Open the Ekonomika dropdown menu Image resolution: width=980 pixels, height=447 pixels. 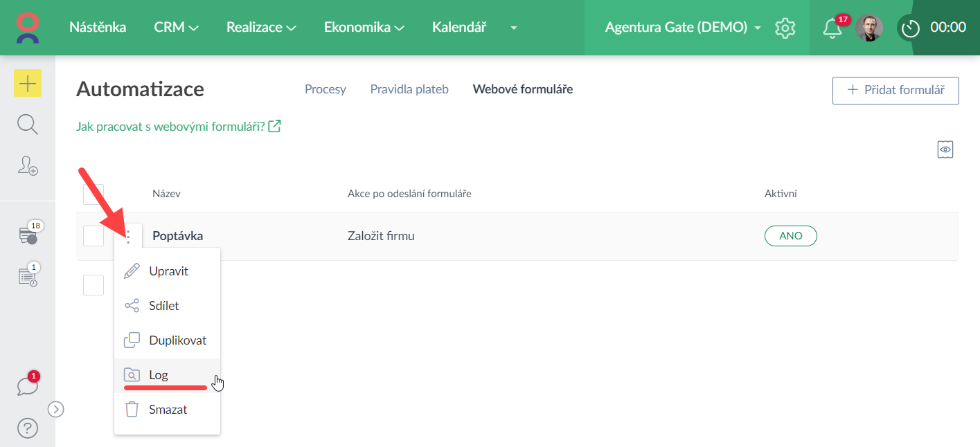(x=364, y=28)
